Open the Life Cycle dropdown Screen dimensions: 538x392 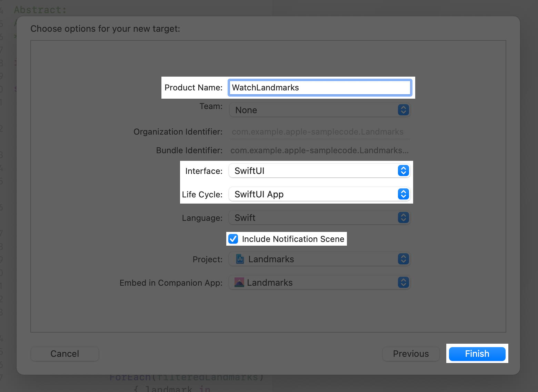[320, 194]
